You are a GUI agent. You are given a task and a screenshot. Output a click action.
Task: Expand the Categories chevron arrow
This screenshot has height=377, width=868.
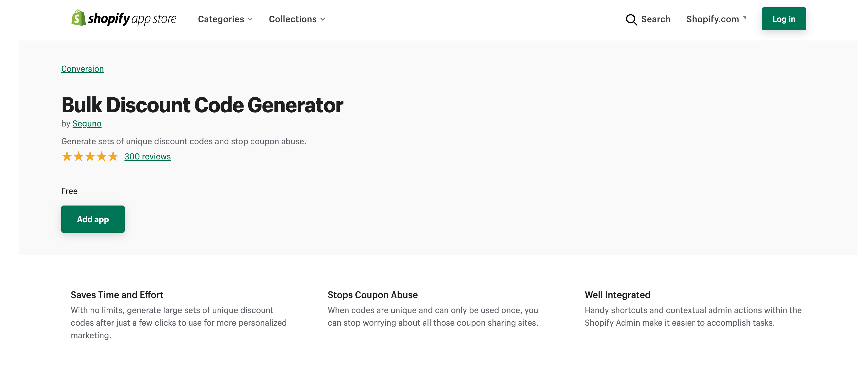click(x=250, y=19)
